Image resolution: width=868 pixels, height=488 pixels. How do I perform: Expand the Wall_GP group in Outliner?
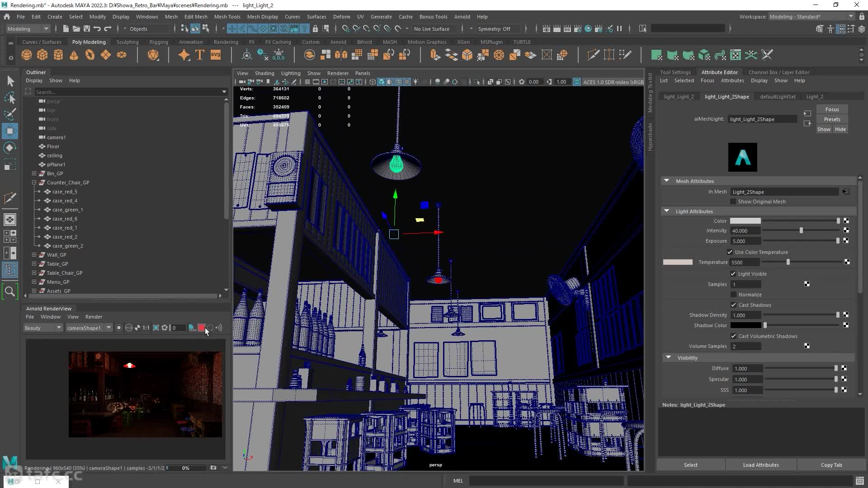[34, 255]
